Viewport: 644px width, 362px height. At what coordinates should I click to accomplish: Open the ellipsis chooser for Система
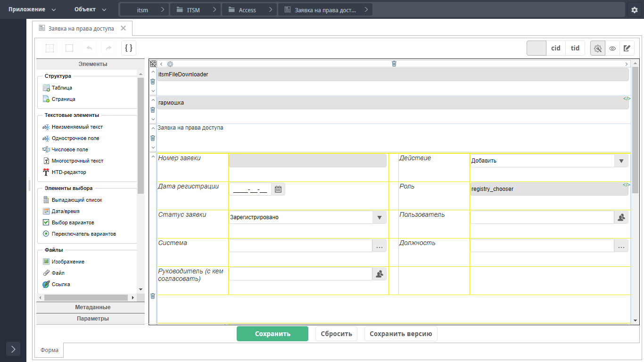coord(380,246)
